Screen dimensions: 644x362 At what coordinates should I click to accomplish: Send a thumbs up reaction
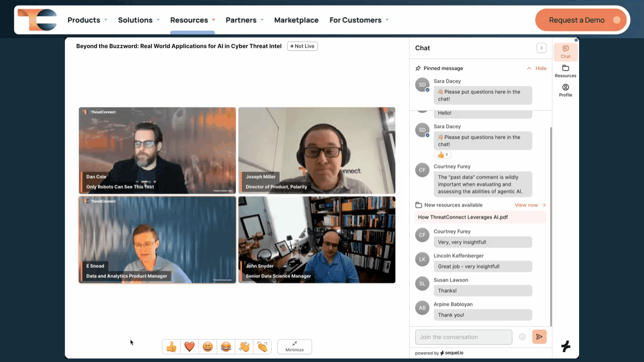172,347
